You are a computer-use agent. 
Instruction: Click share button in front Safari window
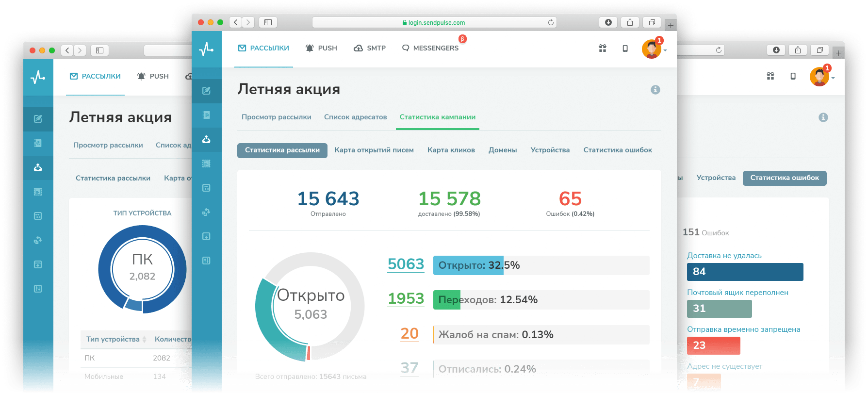[630, 22]
